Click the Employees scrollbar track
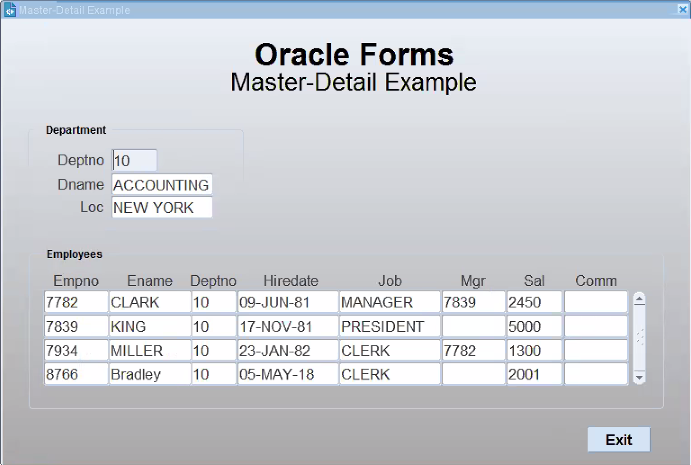This screenshot has height=465, width=691. coord(639,339)
